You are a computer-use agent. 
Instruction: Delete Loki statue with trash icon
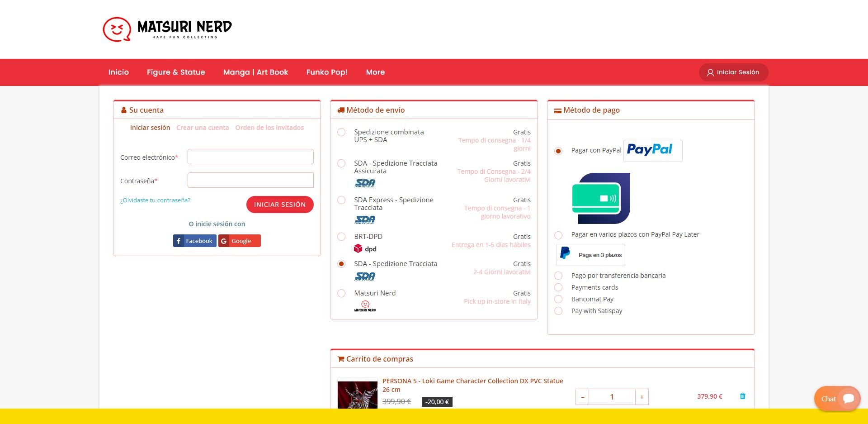tap(742, 396)
